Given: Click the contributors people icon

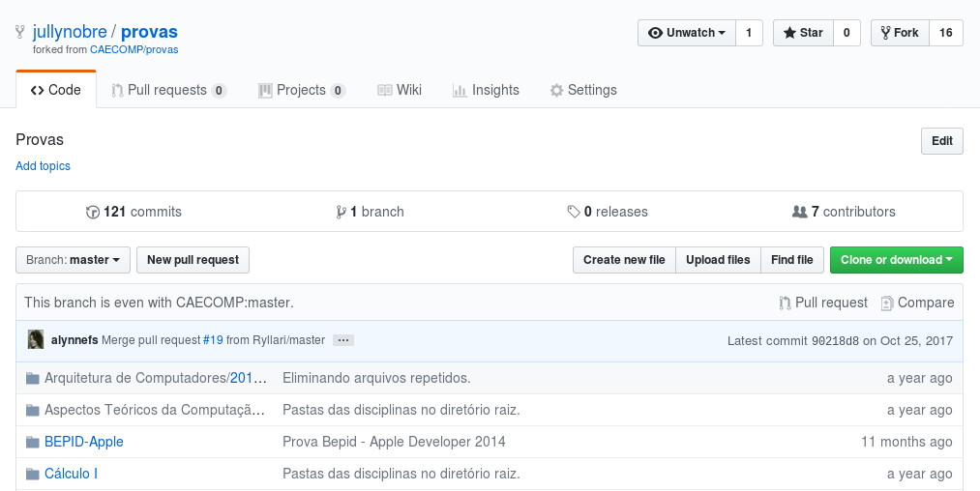Looking at the screenshot, I should [799, 212].
